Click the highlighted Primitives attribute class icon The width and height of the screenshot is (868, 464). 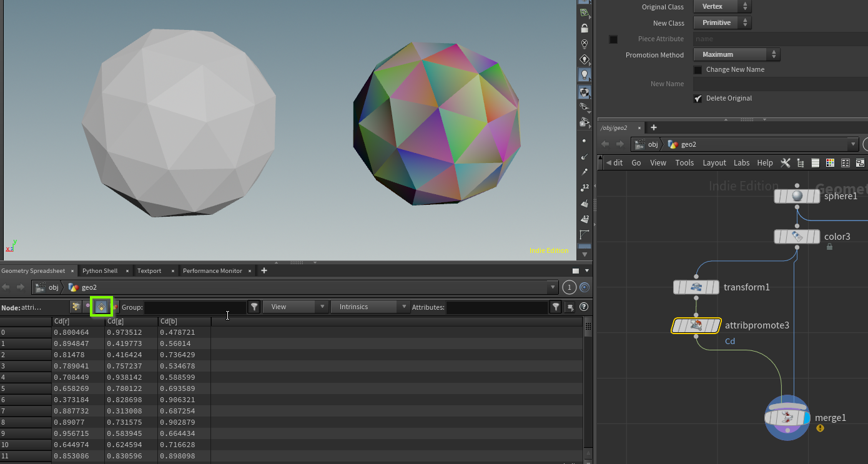click(x=101, y=307)
